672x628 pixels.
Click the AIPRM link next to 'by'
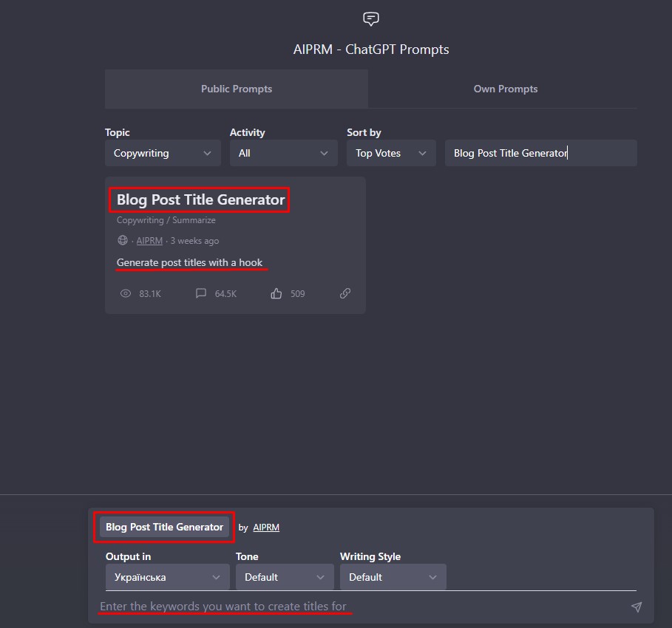click(x=266, y=528)
